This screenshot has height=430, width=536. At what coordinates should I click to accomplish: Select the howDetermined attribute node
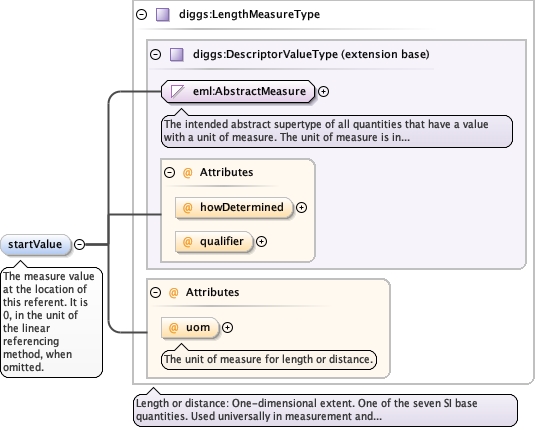234,207
